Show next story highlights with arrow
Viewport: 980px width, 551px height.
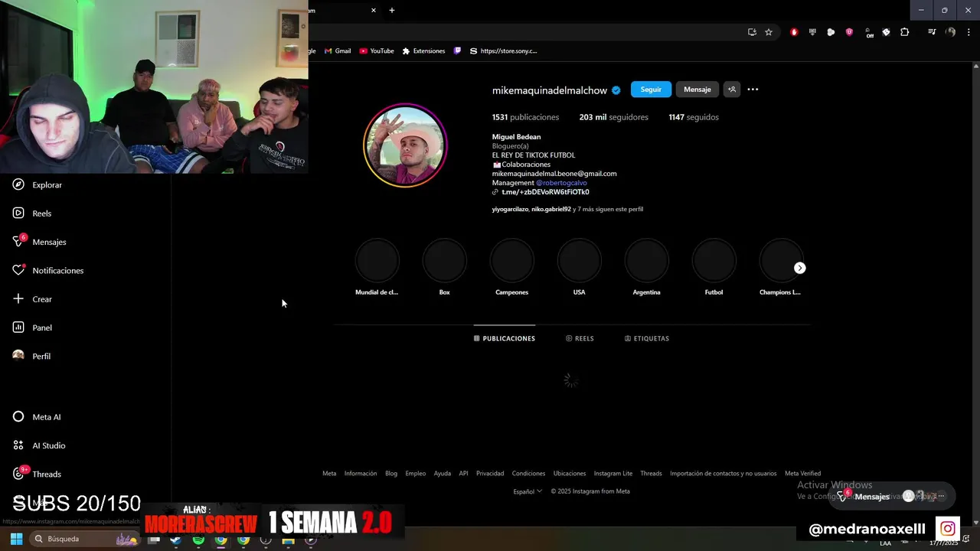tap(799, 268)
